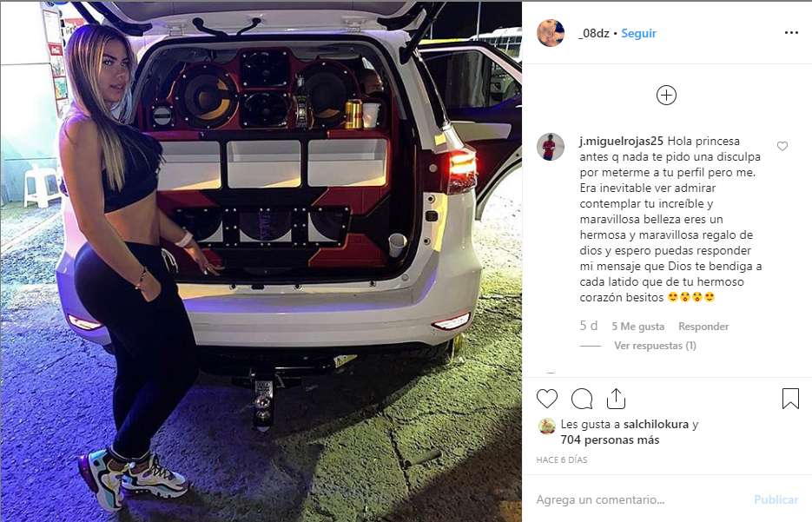View 5 Me gusta on comment
Viewport: 812px width, 522px height.
(x=638, y=327)
